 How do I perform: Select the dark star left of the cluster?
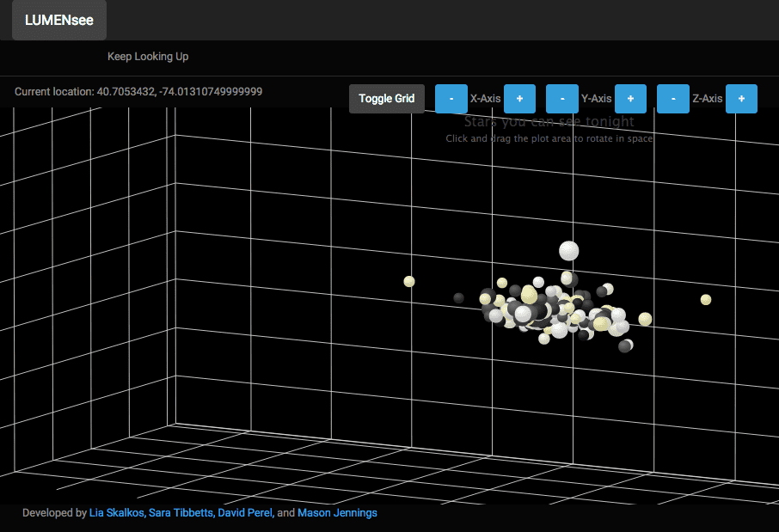[x=458, y=298]
